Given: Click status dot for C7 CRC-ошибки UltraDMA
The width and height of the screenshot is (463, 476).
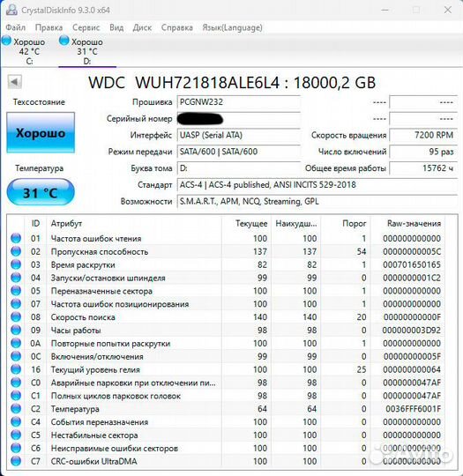Looking at the screenshot, I should click(16, 461).
